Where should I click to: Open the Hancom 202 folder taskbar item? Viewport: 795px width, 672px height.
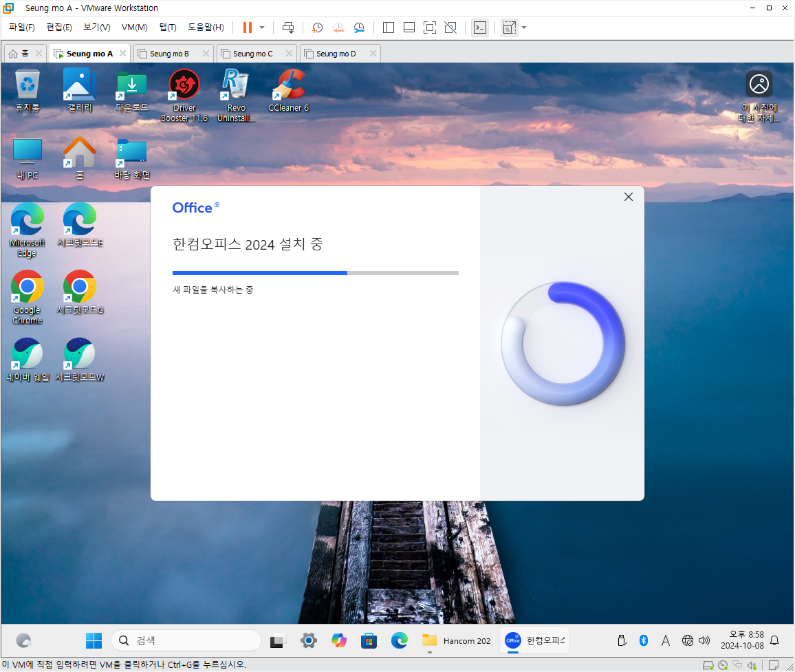[457, 640]
